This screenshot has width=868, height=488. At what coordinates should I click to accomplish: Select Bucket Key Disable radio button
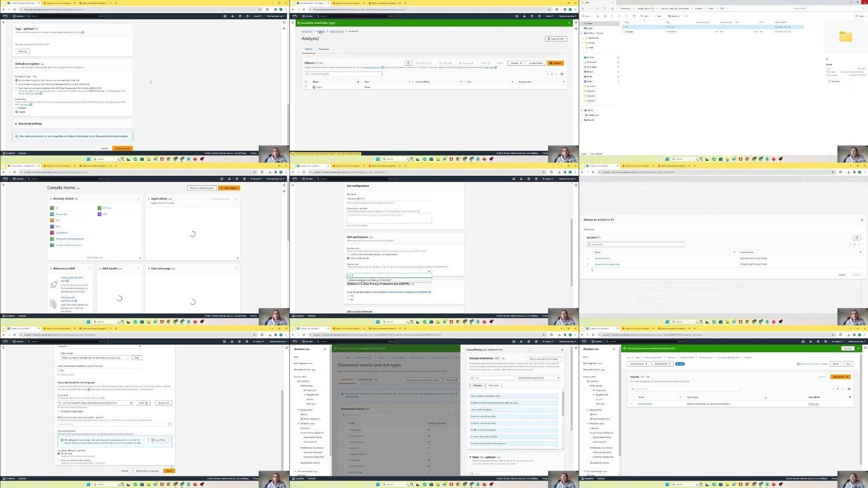pyautogui.click(x=16, y=108)
